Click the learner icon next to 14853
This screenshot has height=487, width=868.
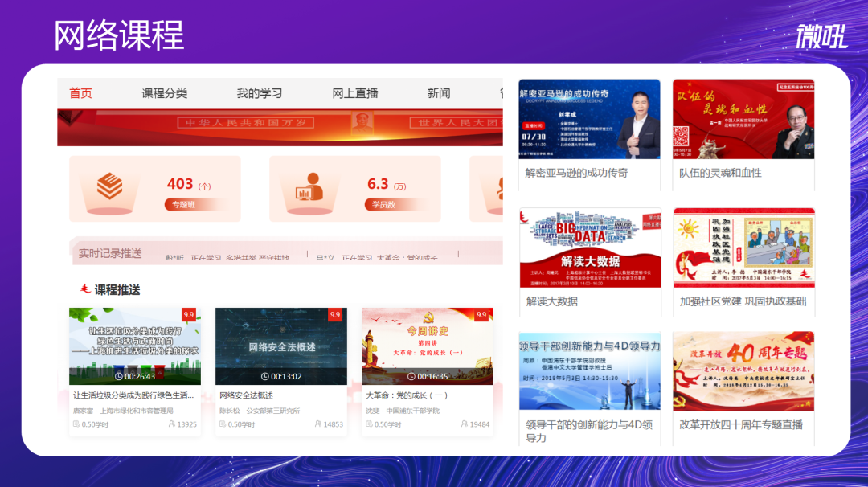click(317, 424)
